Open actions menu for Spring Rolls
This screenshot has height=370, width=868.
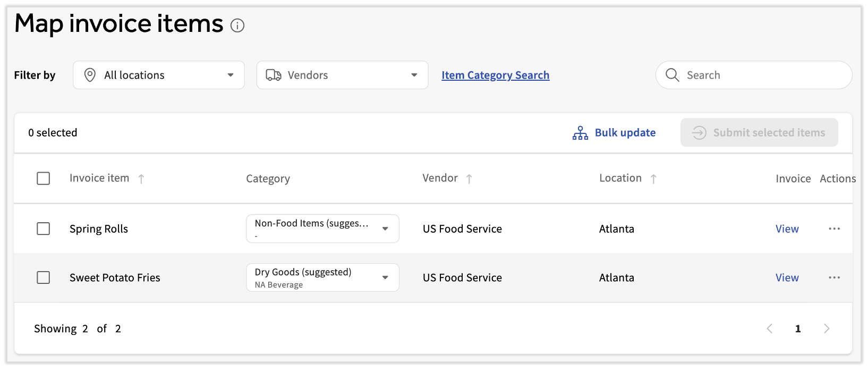click(x=834, y=229)
